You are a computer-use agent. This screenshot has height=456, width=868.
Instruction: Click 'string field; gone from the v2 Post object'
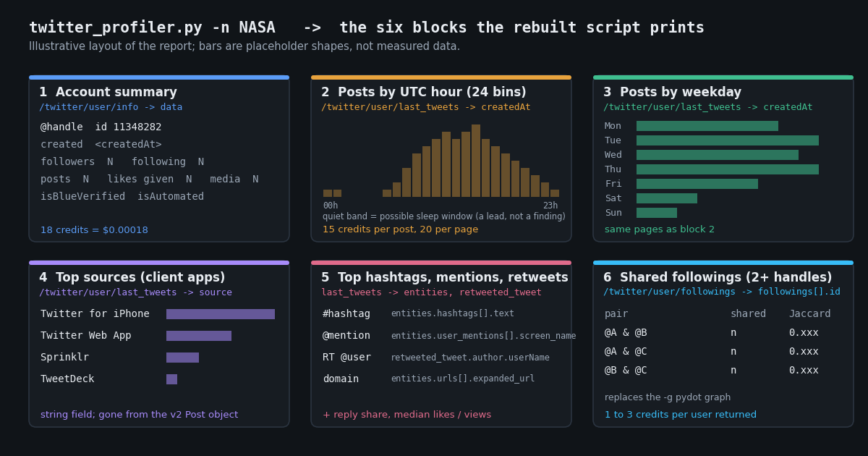pyautogui.click(x=139, y=415)
